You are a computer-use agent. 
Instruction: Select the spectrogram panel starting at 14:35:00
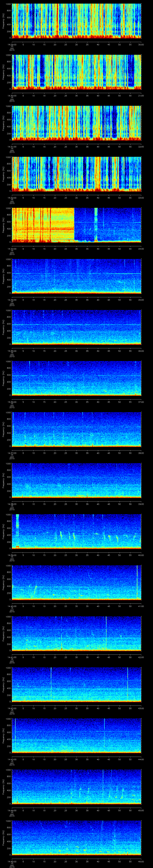tap(77, 327)
